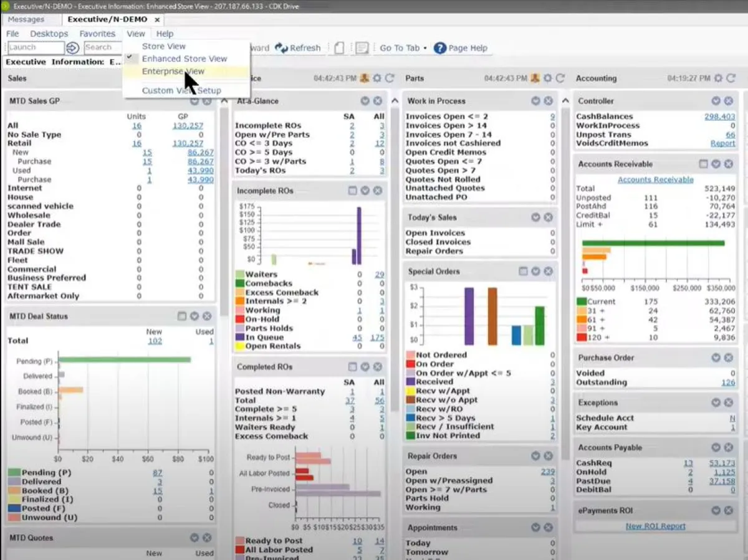The height and width of the screenshot is (560, 748).
Task: Reload the Accounting section with its refresh icon
Action: click(x=731, y=78)
